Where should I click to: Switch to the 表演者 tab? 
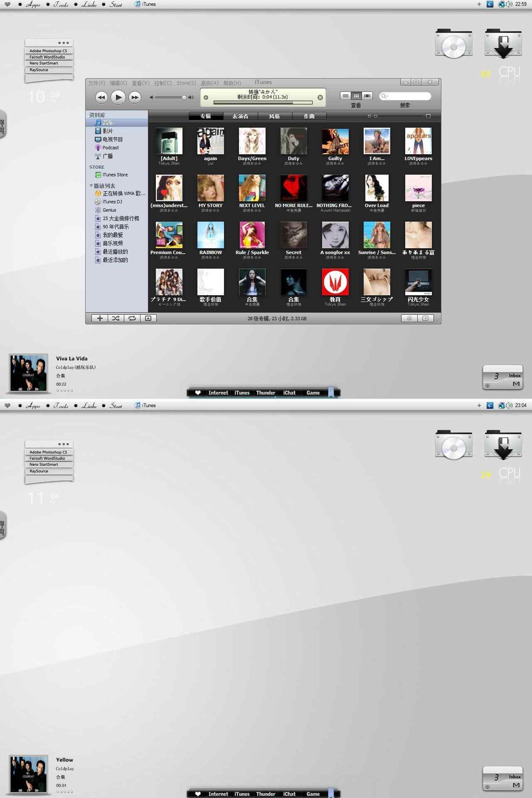click(240, 116)
